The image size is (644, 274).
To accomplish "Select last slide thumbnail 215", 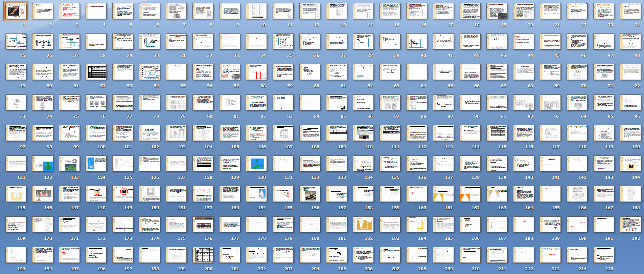I will coord(604,255).
